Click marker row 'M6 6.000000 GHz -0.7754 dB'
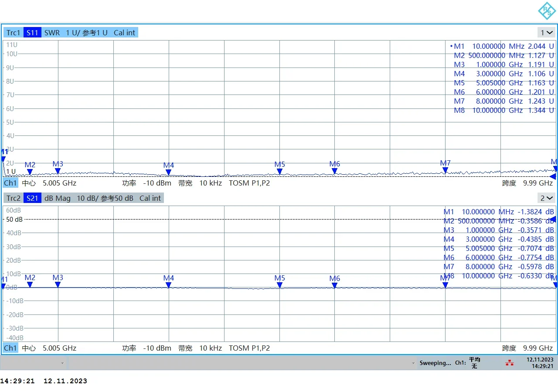 point(499,257)
